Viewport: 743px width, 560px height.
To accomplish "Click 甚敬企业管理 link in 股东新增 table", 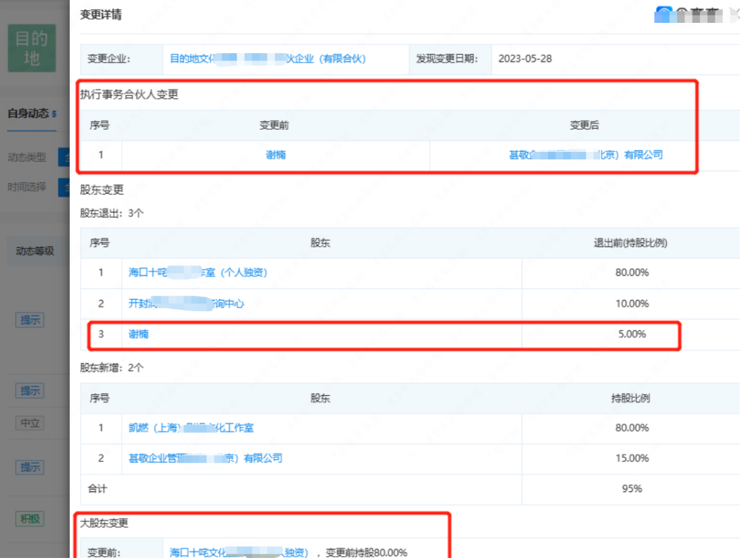I will (206, 458).
